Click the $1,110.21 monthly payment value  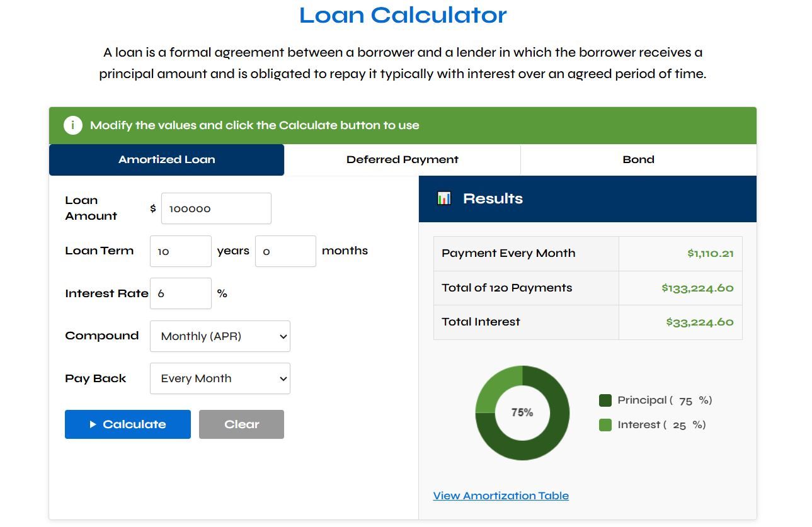tap(711, 254)
